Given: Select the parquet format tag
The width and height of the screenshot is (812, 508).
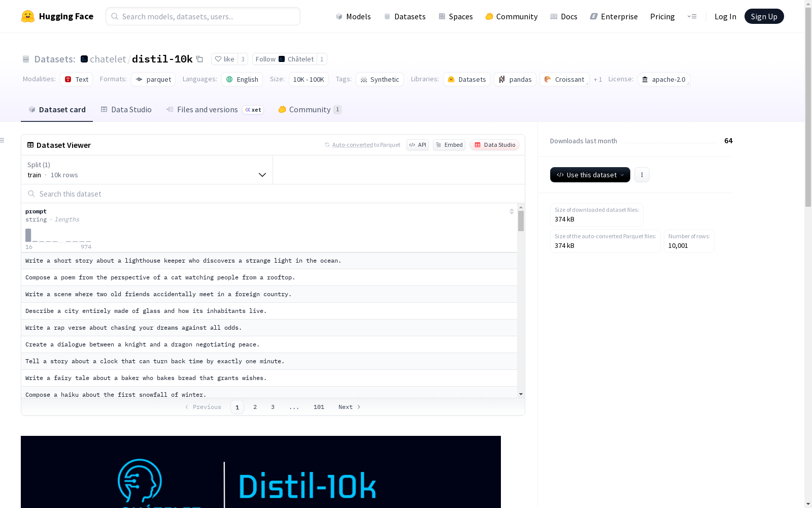Looking at the screenshot, I should pos(153,79).
